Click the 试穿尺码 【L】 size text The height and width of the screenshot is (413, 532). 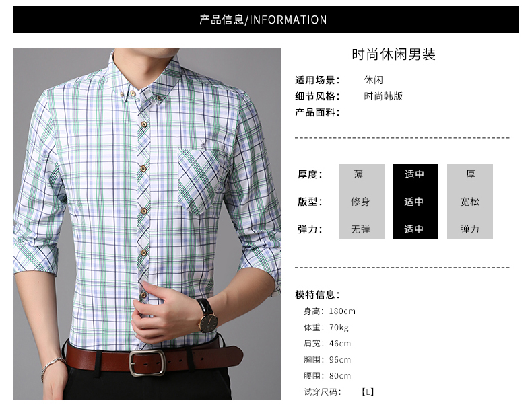click(339, 392)
